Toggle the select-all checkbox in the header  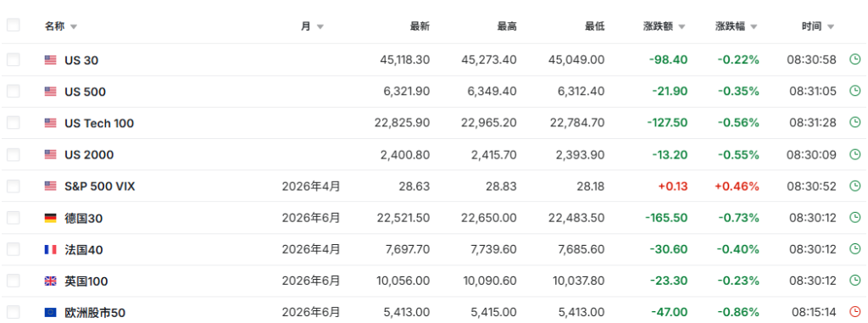pos(14,25)
